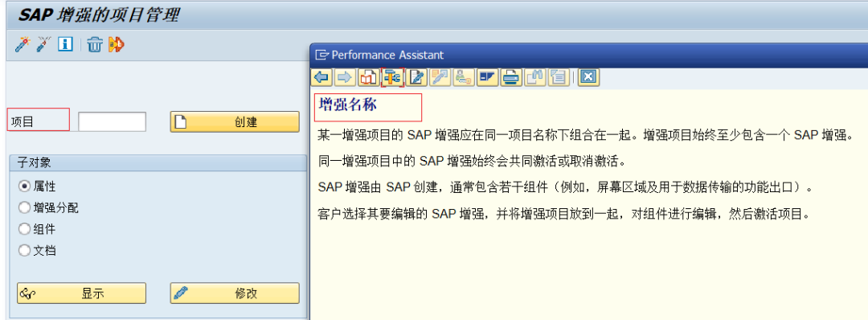The height and width of the screenshot is (320, 868).
Task: Print the Performance Assistant help text
Action: coord(511,77)
